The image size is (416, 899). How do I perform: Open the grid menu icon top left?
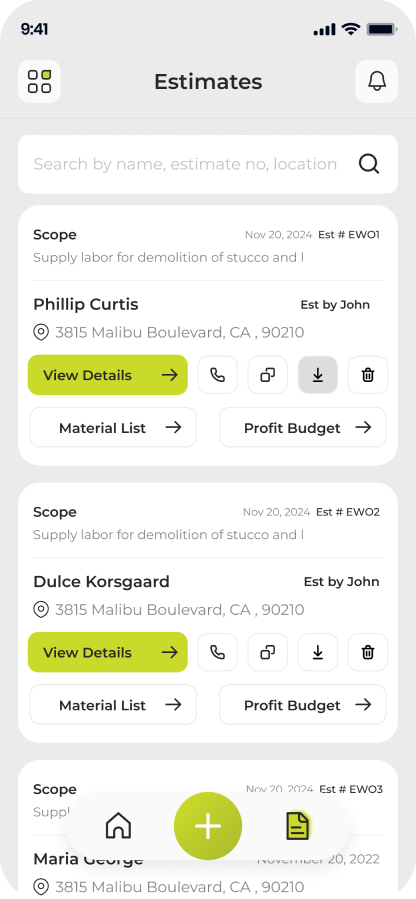pos(40,81)
